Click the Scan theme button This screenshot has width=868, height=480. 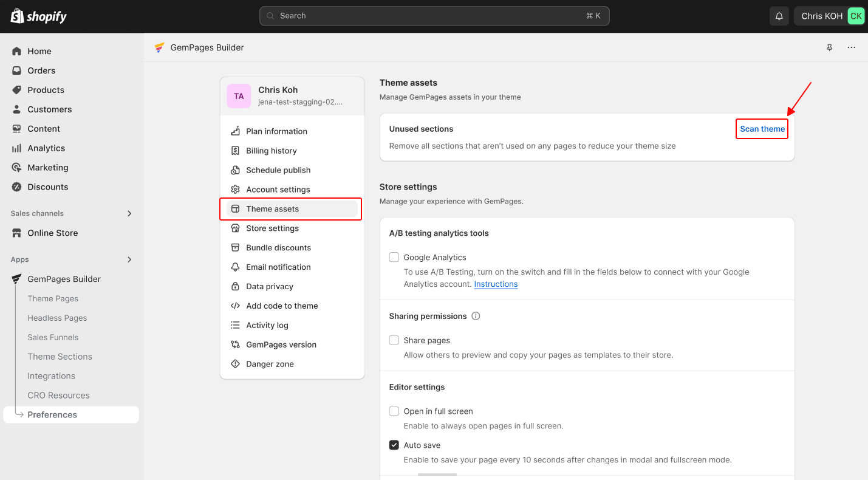click(762, 129)
